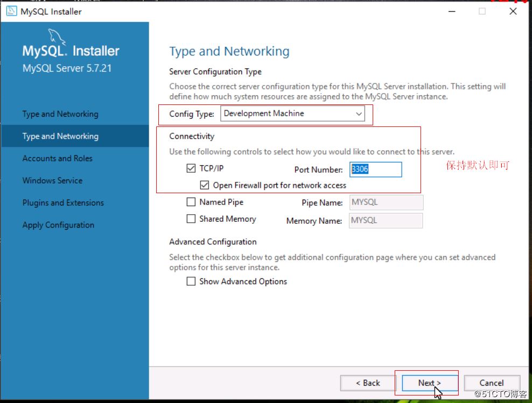Click the MySQL Installer title bar icon
The image size is (532, 403).
(x=12, y=11)
